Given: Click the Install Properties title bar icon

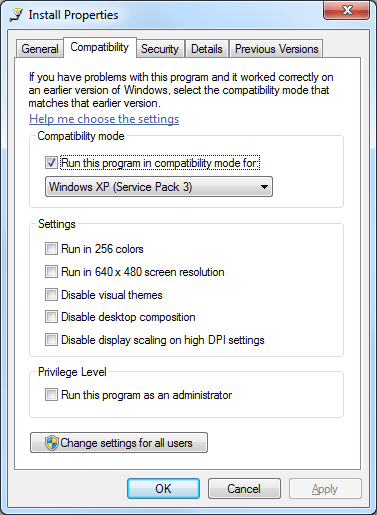Looking at the screenshot, I should point(17,15).
